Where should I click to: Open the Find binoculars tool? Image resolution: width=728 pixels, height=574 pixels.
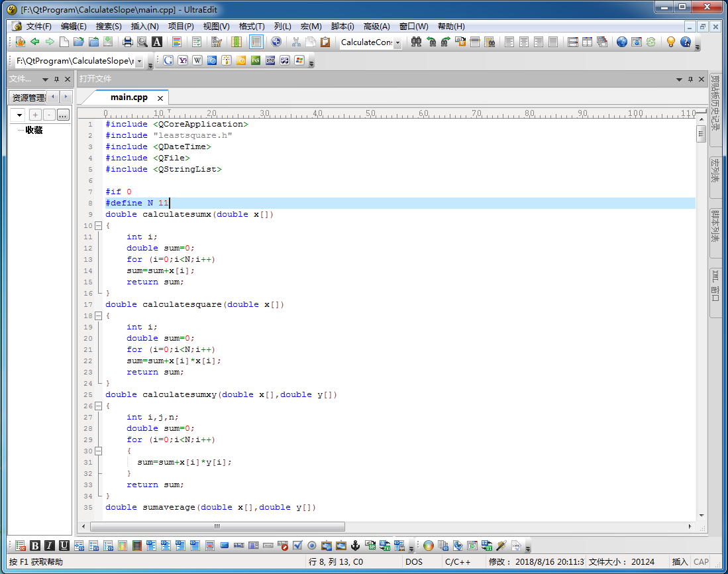(x=416, y=42)
